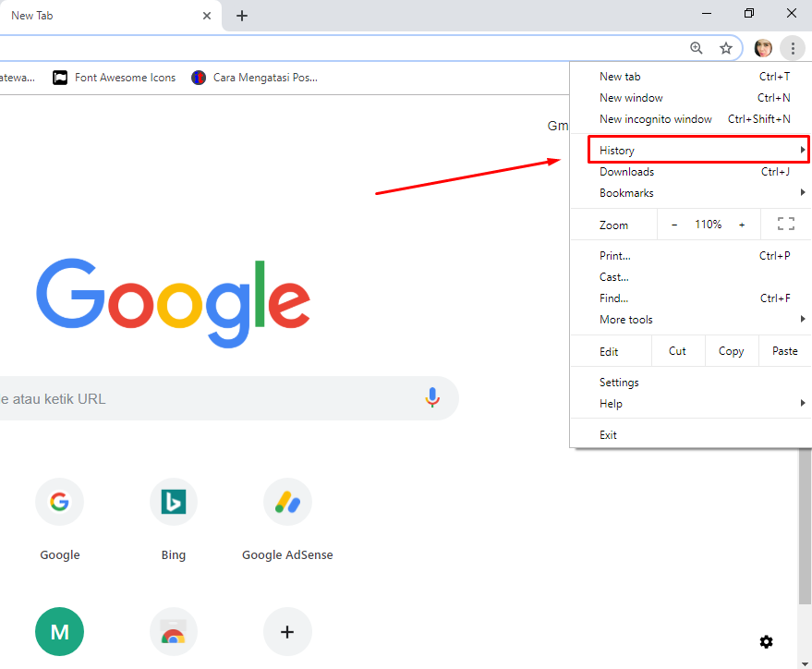Click the customize gear icon
The width and height of the screenshot is (812, 669).
tap(766, 641)
